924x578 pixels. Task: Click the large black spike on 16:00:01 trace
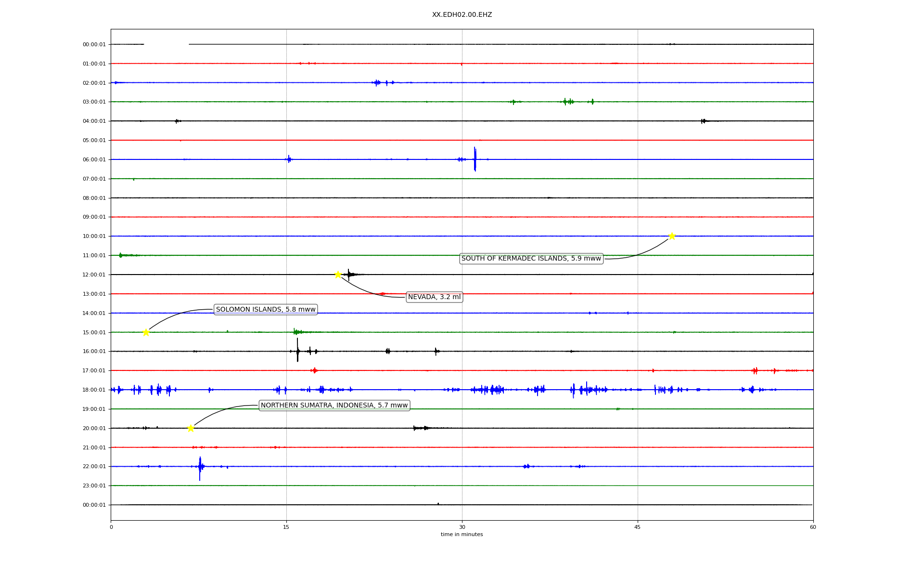tap(297, 351)
